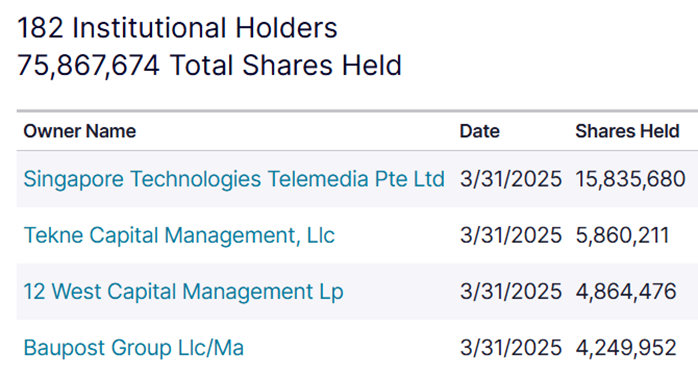Click the 4,249,952 shares figure
Viewport: 698px width, 376px height.
[626, 348]
